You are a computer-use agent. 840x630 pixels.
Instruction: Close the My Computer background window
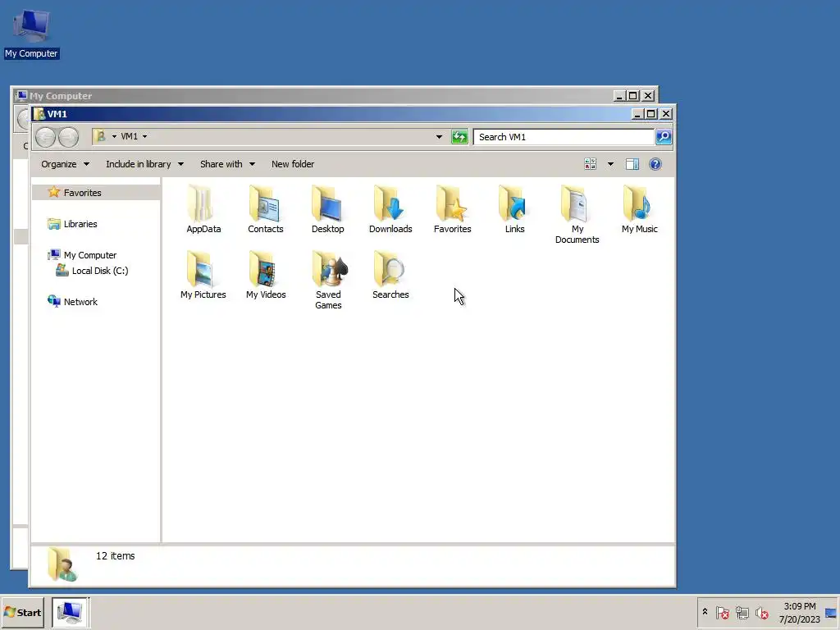coord(648,95)
